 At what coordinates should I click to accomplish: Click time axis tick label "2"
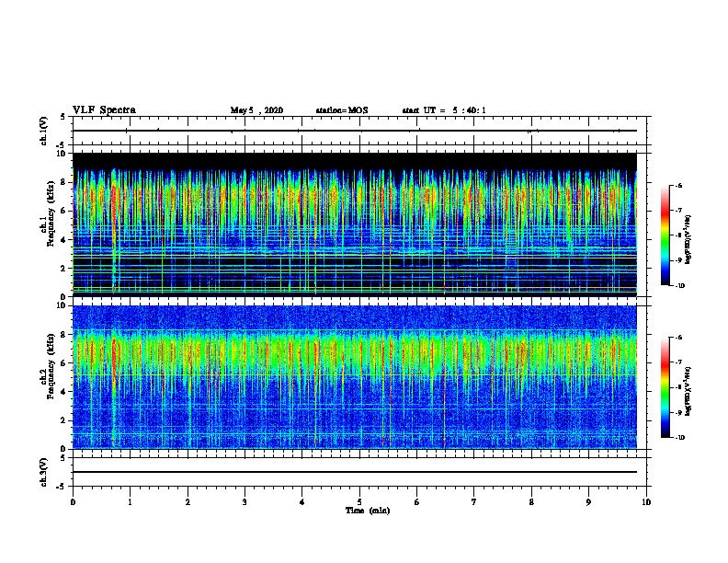pos(188,501)
